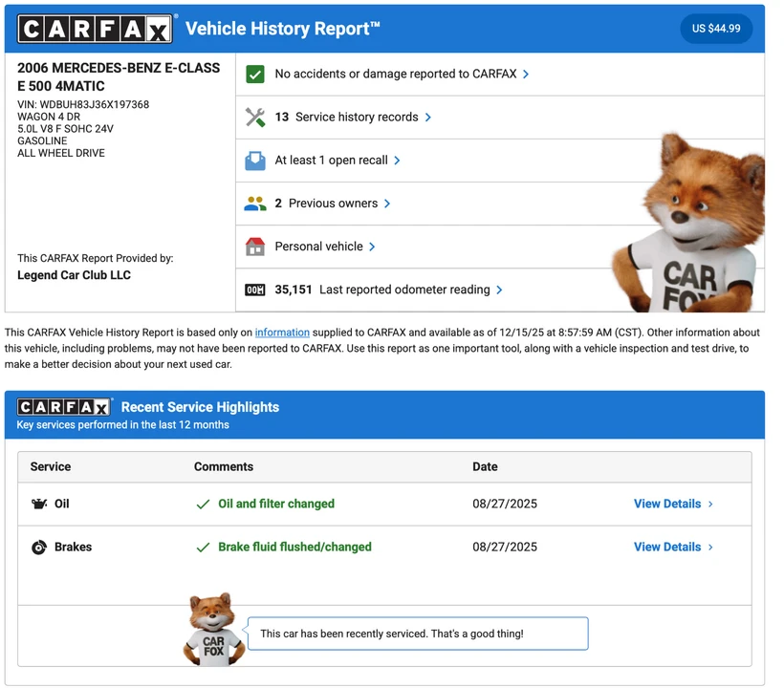Click the large Car Fox mascot image
Screen dimensions: 784x688
pos(689,223)
